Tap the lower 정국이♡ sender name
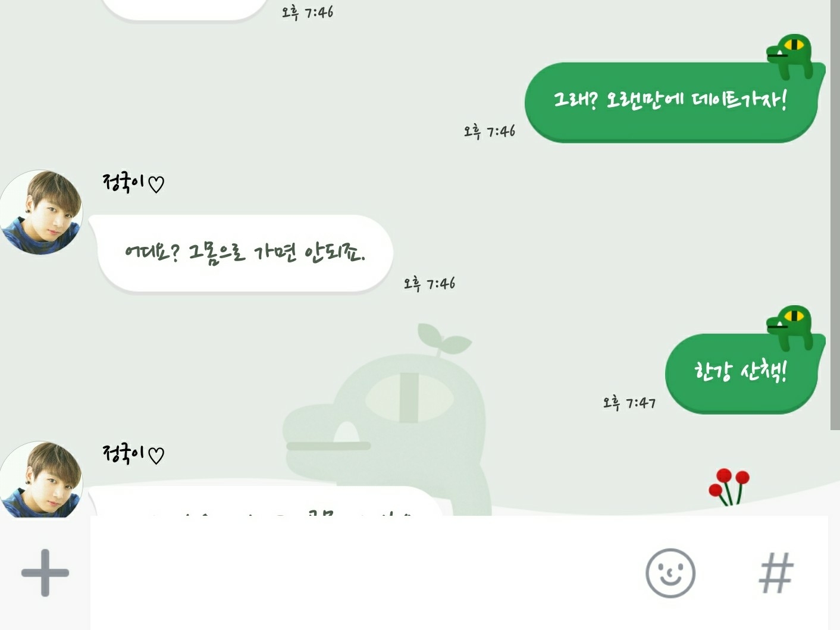Viewport: 840px width, 630px height. point(133,454)
